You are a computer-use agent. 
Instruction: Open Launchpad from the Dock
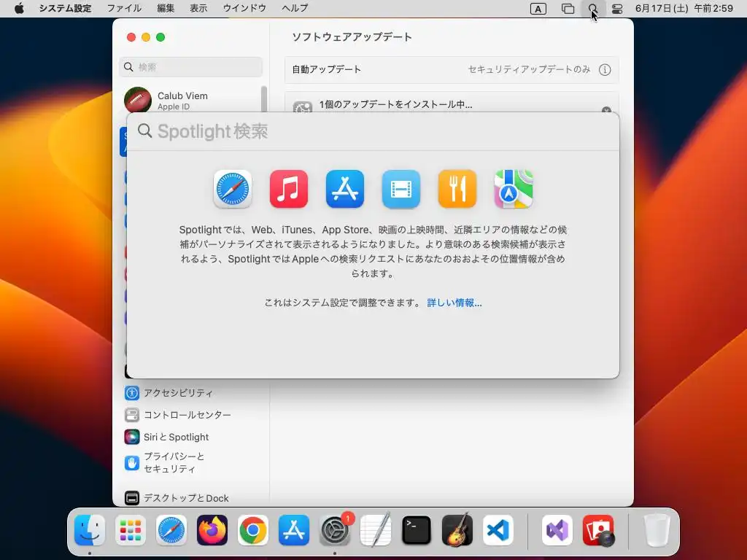click(131, 530)
